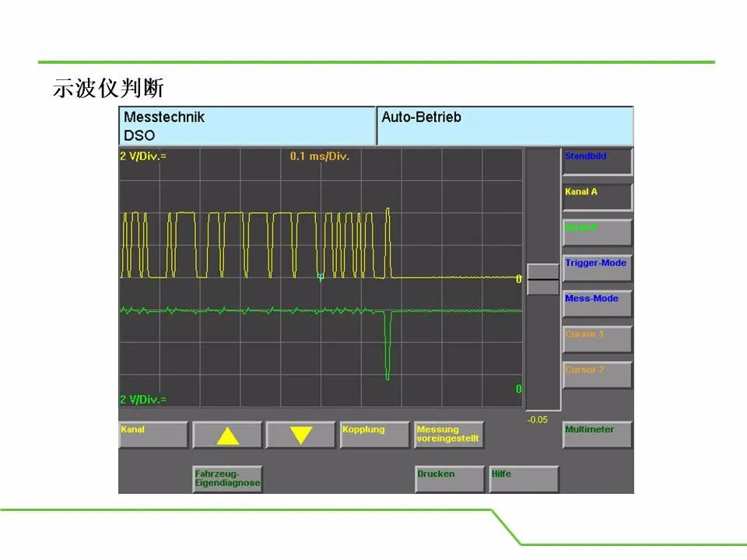
Task: Open Fahrzeug-Eigendiagnose mode
Action: pos(227,478)
